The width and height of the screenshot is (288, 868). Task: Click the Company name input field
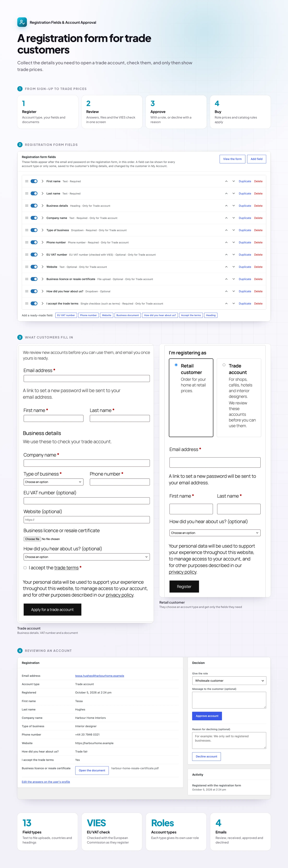87,463
